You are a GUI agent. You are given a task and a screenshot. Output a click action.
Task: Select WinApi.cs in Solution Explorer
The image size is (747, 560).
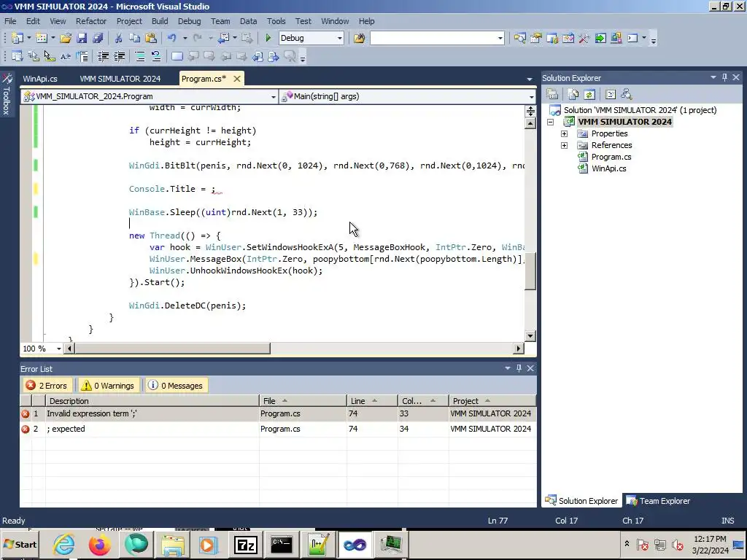pyautogui.click(x=609, y=168)
